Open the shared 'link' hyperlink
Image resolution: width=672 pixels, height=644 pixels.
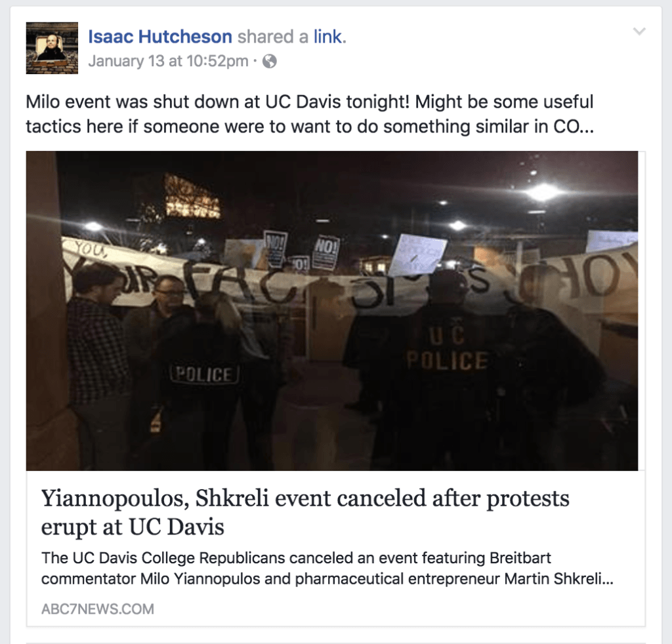point(328,37)
